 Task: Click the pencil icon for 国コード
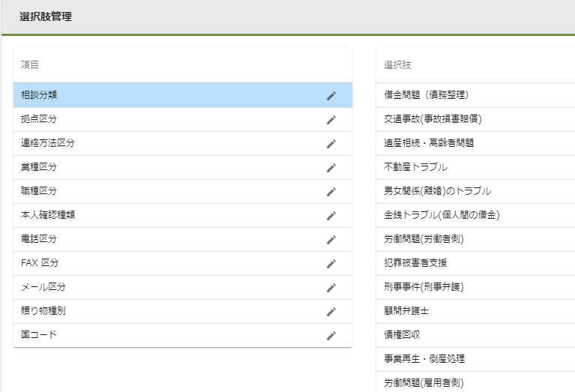click(x=331, y=335)
